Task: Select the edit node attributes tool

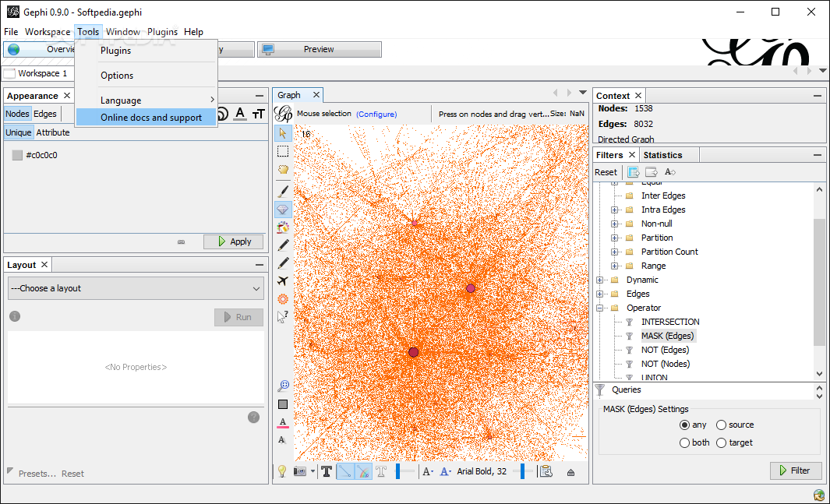Action: pos(283,316)
